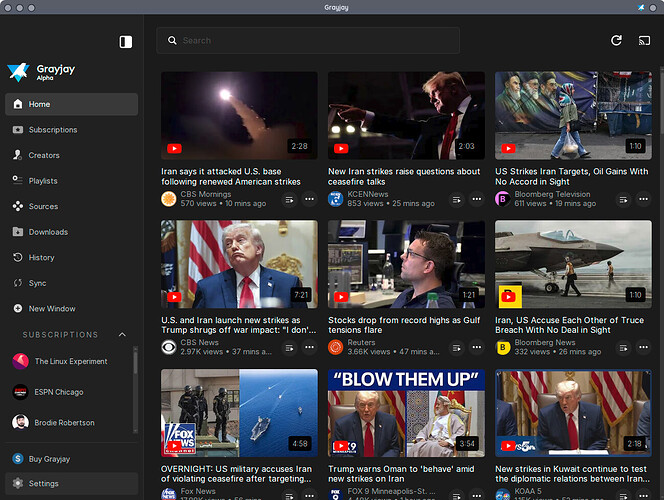
Task: Open ESPN Chicago subscription
Action: [x=70, y=392]
